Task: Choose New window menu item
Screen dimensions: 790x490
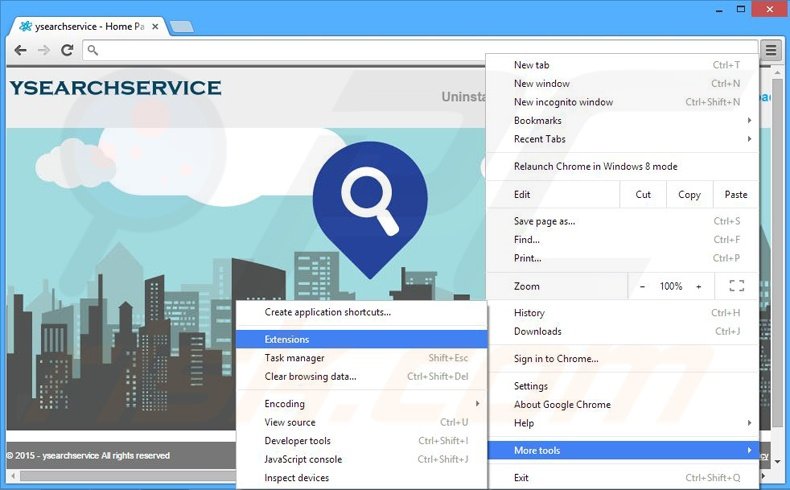Action: (624, 84)
